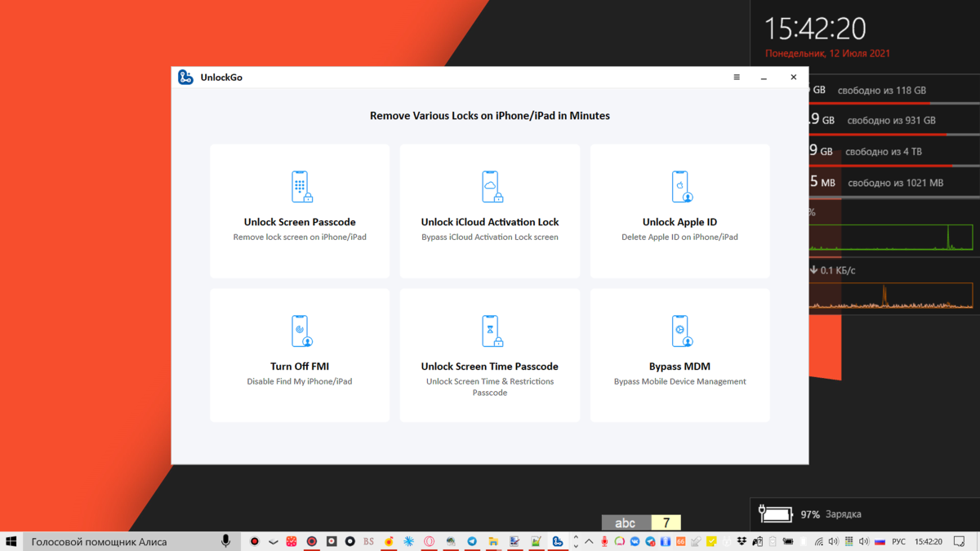This screenshot has width=980, height=551.
Task: Click the taskbar toolbar scroll arrows
Action: [576, 541]
